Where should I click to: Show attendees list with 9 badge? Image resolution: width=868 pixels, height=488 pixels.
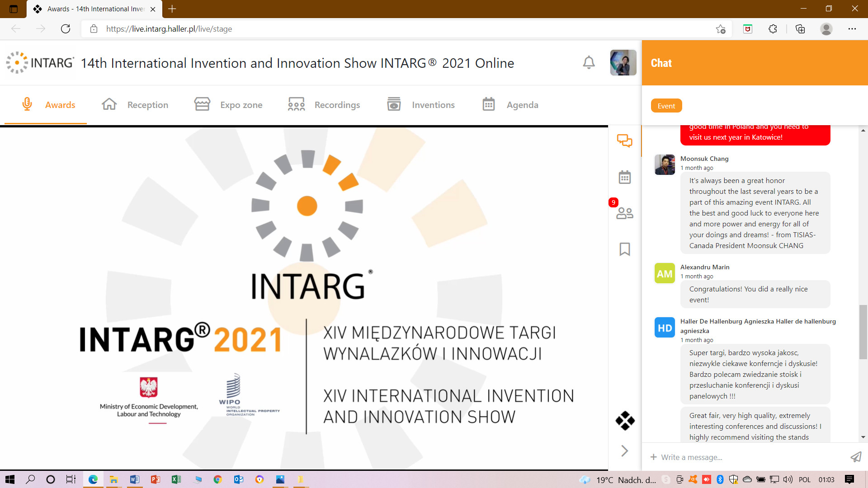tap(625, 213)
